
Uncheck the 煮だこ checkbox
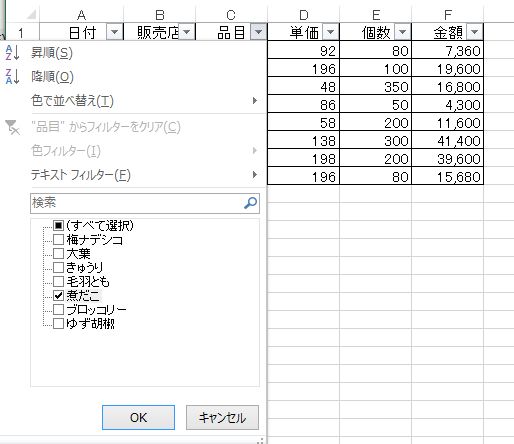pyautogui.click(x=58, y=295)
